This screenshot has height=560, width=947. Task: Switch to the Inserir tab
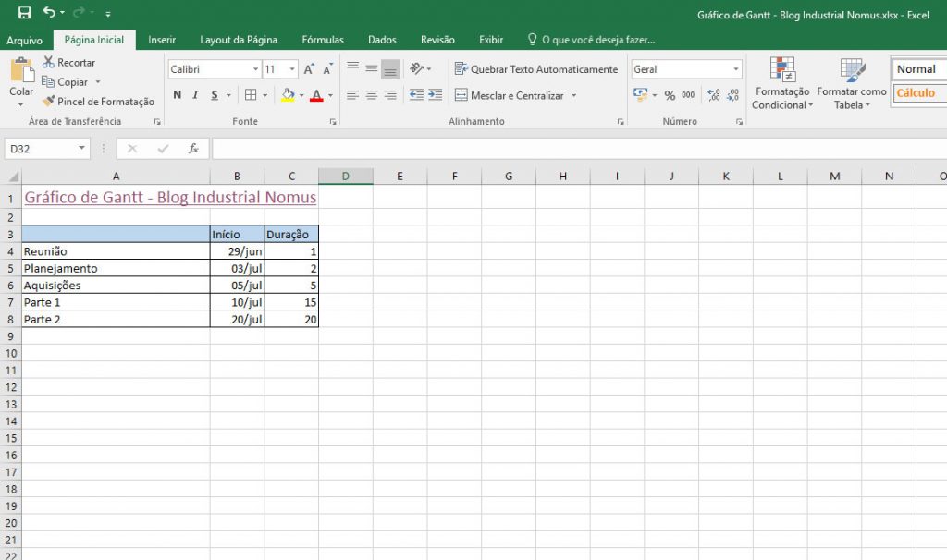tap(162, 40)
